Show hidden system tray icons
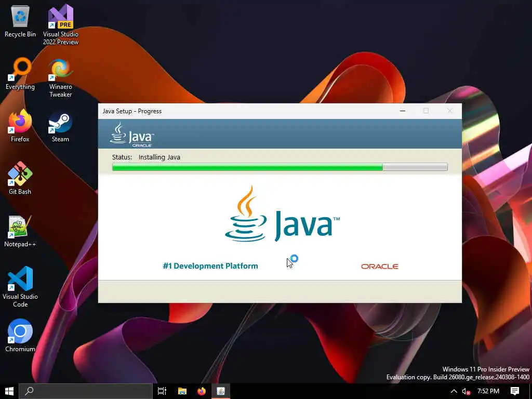The image size is (532, 399). click(454, 391)
